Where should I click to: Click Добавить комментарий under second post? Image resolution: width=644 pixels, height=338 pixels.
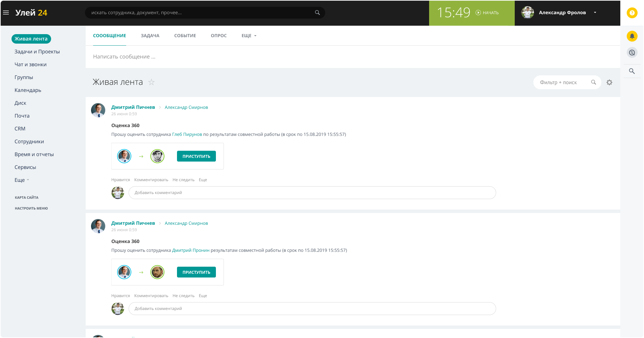(312, 309)
